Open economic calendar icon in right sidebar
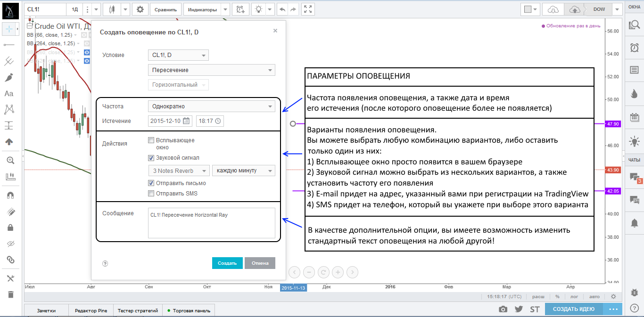Screen dimensions: 644x317 [x=634, y=117]
